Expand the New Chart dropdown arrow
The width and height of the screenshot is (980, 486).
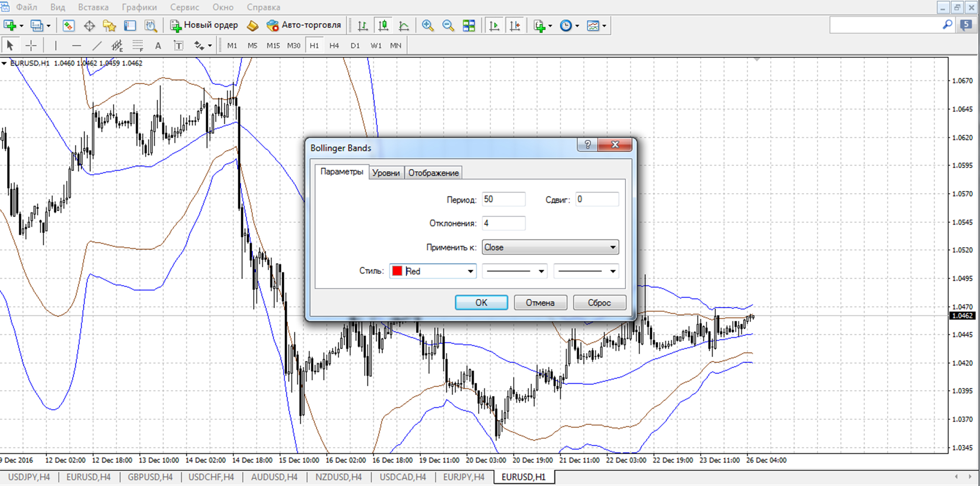[x=22, y=26]
